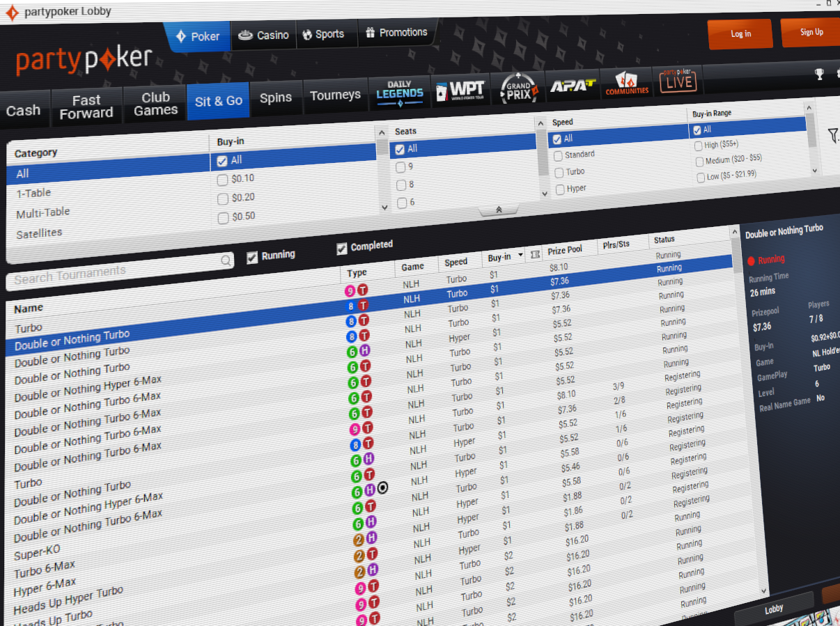Click the search magnifier in Search Tournaments
840x626 pixels.
225,260
